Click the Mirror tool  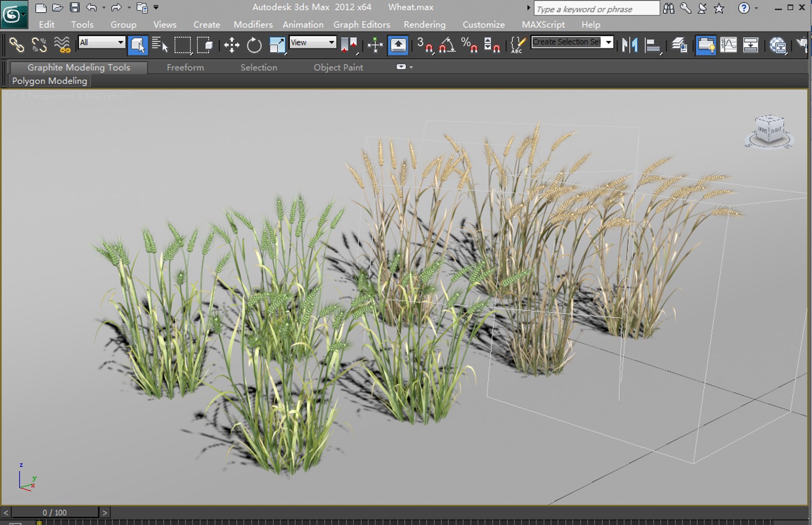(630, 45)
